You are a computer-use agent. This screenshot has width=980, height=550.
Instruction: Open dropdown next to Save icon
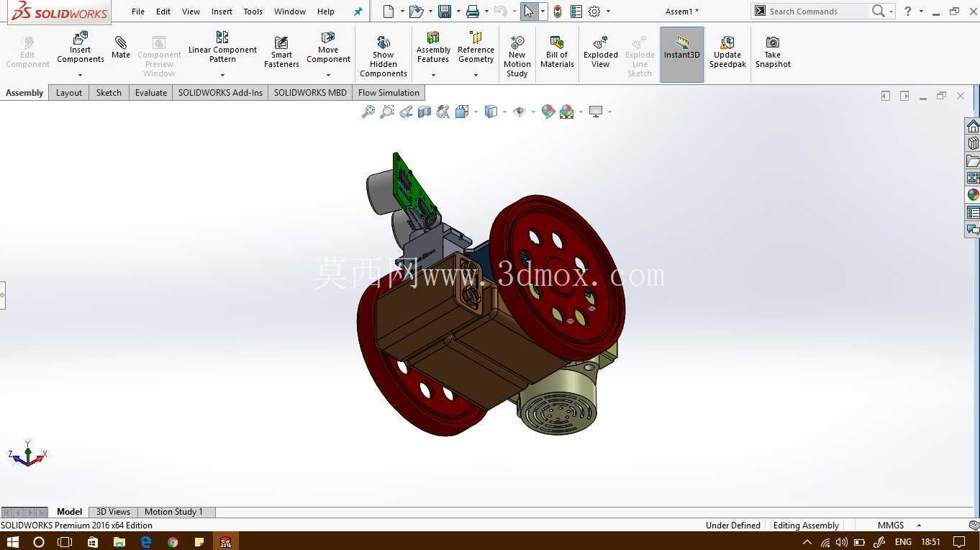click(x=458, y=12)
